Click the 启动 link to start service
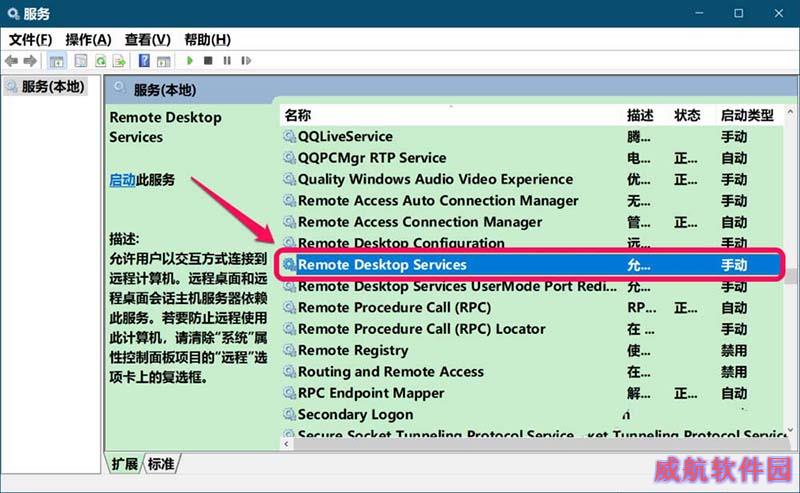Image resolution: width=800 pixels, height=493 pixels. 122,180
